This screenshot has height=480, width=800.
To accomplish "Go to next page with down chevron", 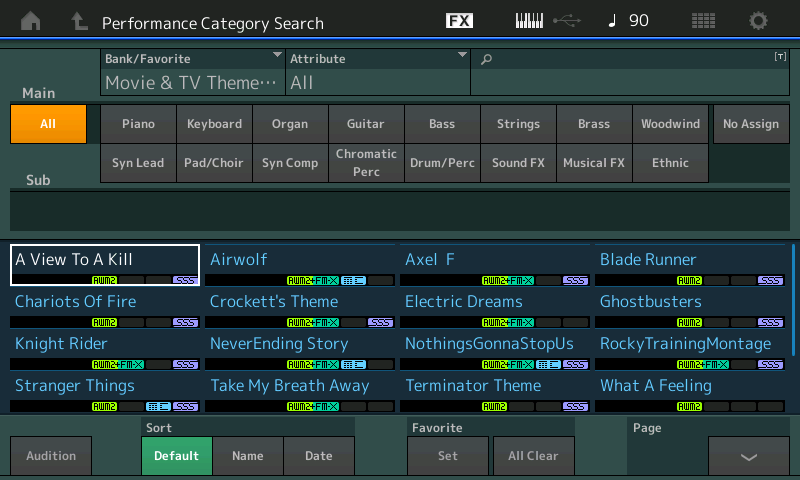I will pyautogui.click(x=748, y=456).
